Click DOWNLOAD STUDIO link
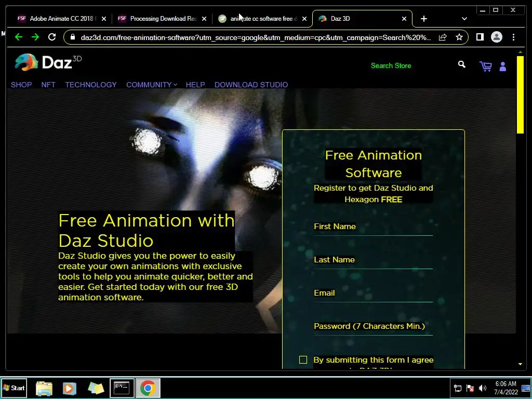Screen dimensions: 532x399 [251, 85]
